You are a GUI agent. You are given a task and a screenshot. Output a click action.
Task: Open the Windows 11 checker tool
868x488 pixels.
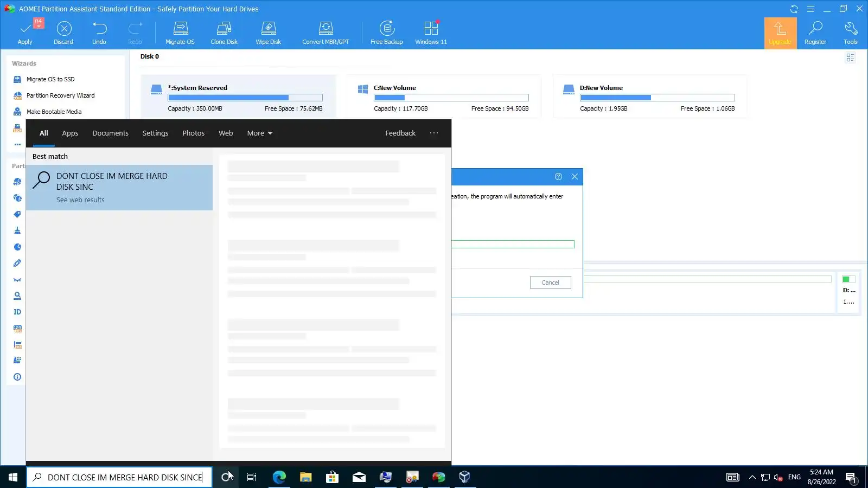tap(431, 33)
